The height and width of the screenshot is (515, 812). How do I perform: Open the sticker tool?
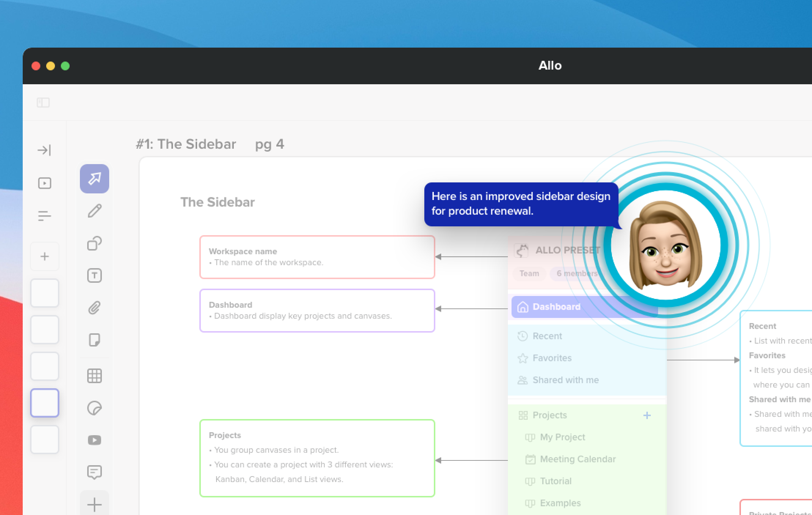95,408
